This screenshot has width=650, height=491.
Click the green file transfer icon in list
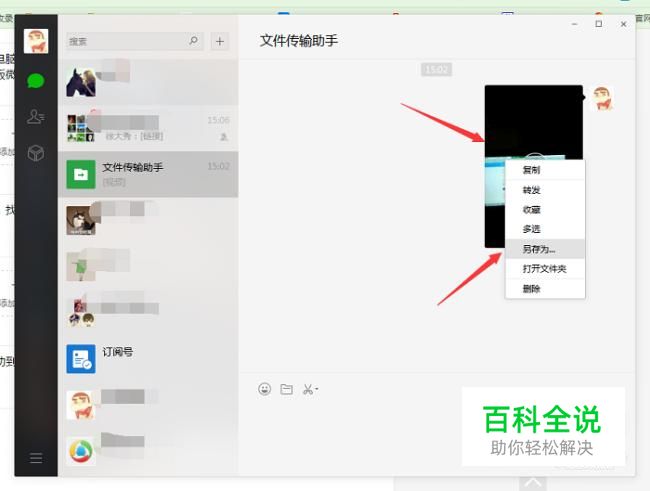pos(81,175)
